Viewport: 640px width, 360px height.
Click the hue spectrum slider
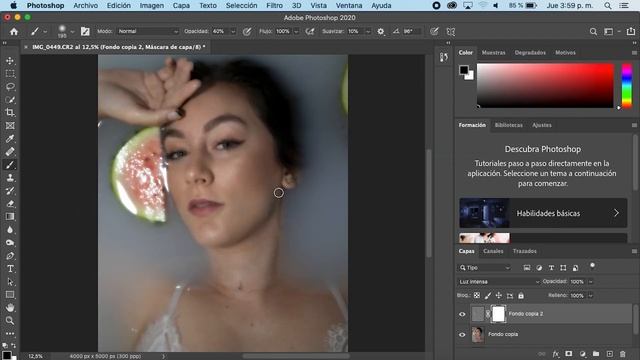[627, 86]
